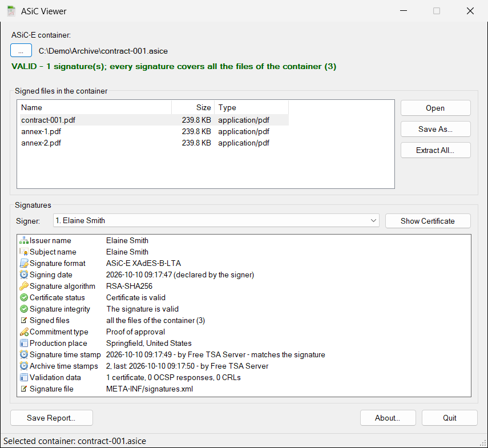Viewport: 488px width, 448px height.
Task: Click the Commitment type icon
Action: (23, 332)
